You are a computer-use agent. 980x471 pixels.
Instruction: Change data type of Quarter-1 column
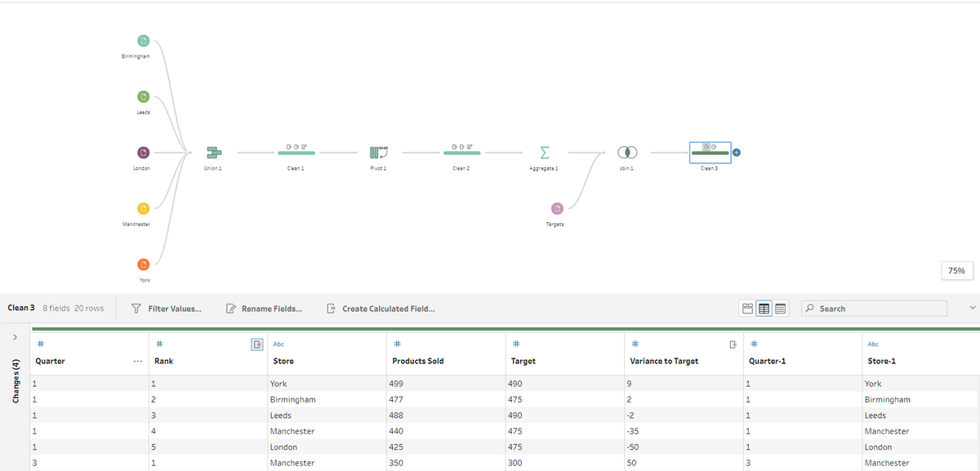coord(753,344)
